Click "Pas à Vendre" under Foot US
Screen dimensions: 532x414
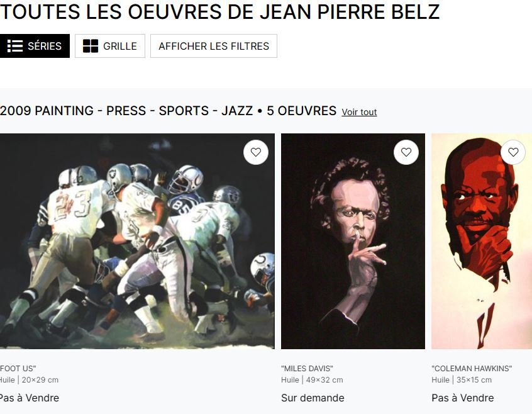point(29,398)
